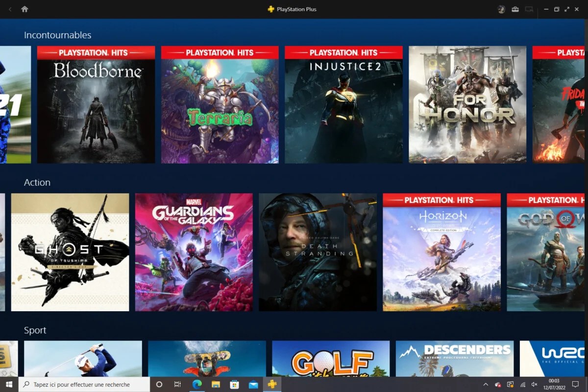Viewport: 588px width, 392px height.
Task: Open the OneDrive error tray icon
Action: [498, 385]
